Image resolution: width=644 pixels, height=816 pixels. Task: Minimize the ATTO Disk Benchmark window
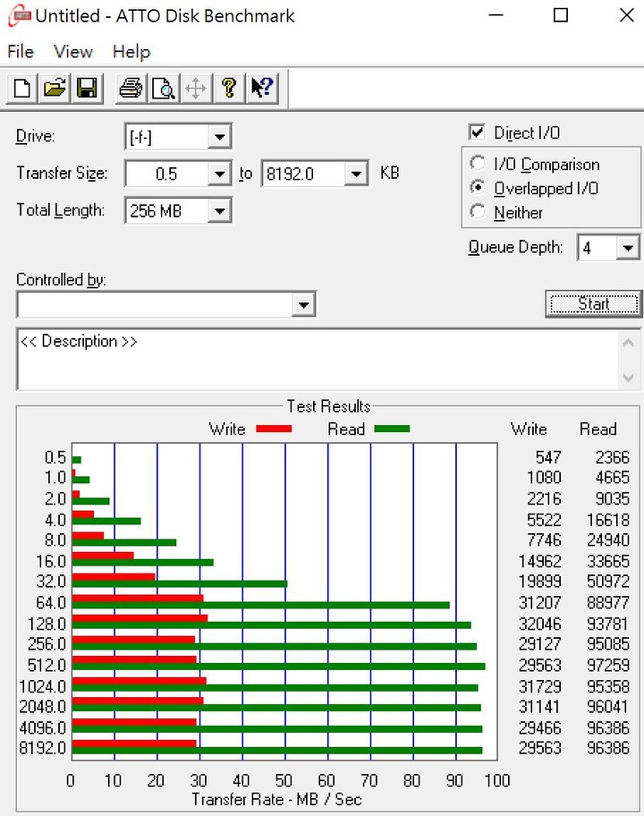[496, 15]
